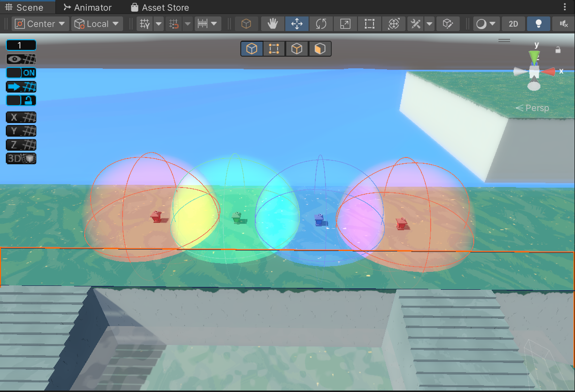
Task: Select the Rect tool
Action: click(369, 24)
